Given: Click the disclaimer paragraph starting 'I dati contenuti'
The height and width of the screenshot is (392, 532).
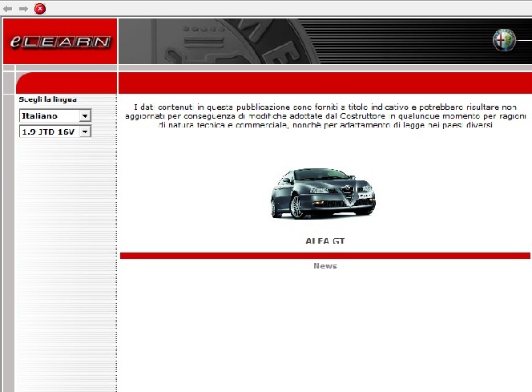Looking at the screenshot, I should 325,115.
